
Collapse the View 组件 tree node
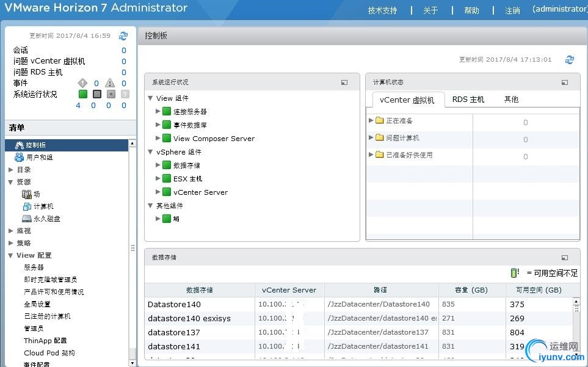[x=150, y=98]
